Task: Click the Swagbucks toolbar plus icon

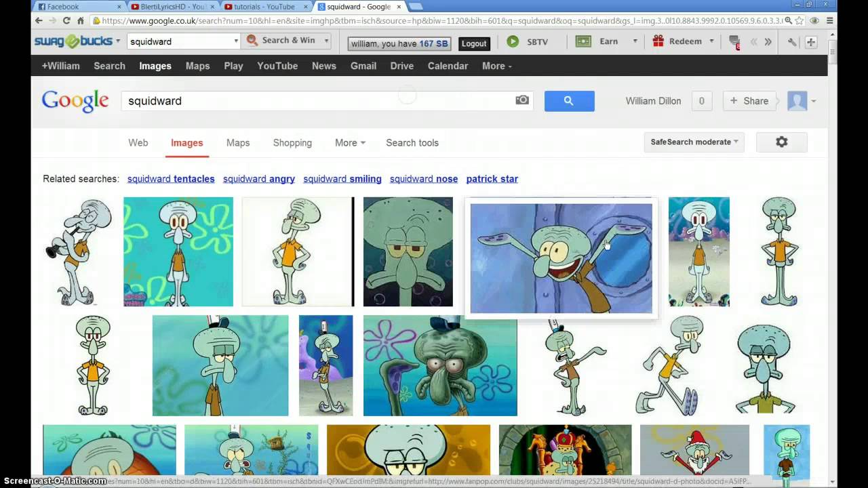Action: [811, 42]
